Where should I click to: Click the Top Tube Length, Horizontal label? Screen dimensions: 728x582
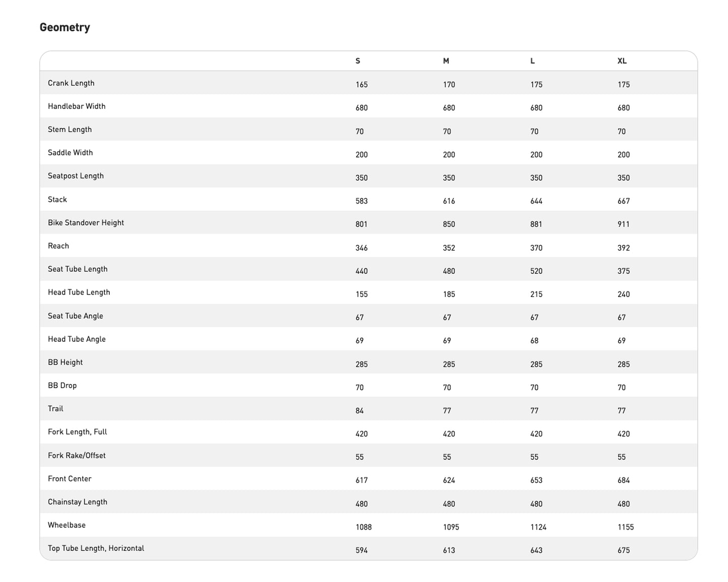coord(96,548)
